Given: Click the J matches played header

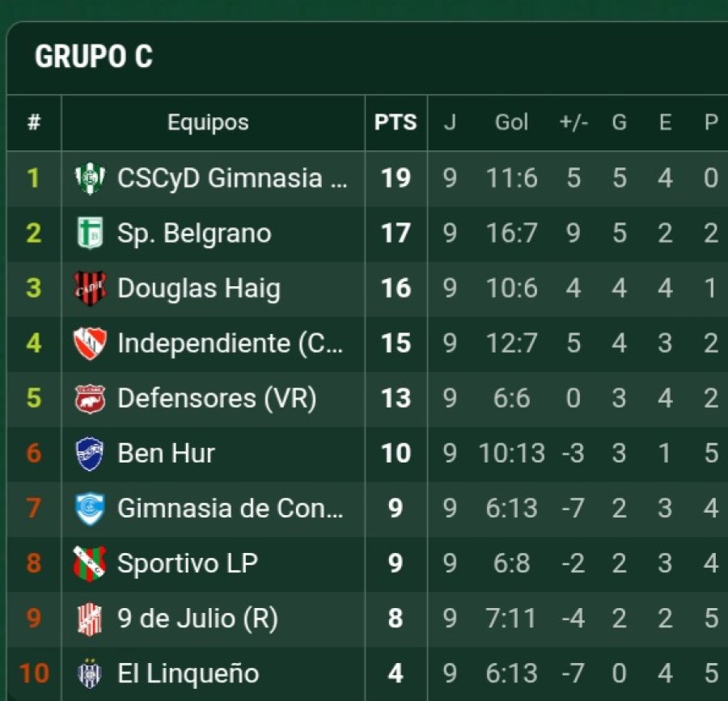Looking at the screenshot, I should pos(450,123).
